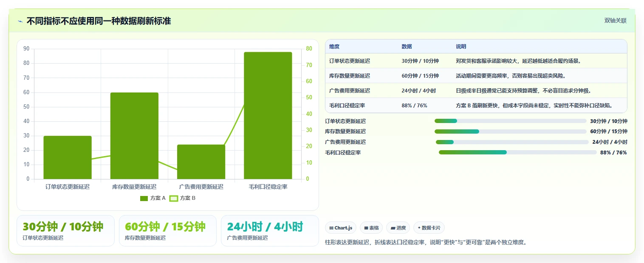Click the description starting 对发货和客服承诺

518,61
